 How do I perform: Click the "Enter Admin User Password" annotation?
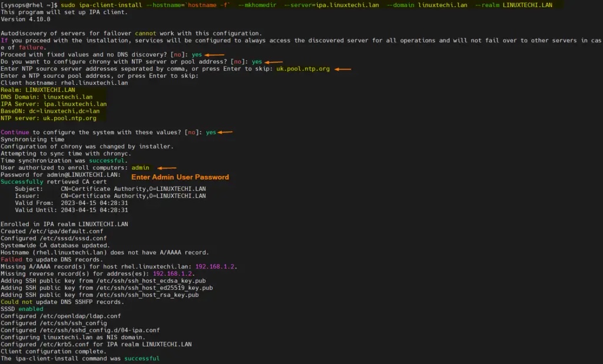tap(180, 177)
